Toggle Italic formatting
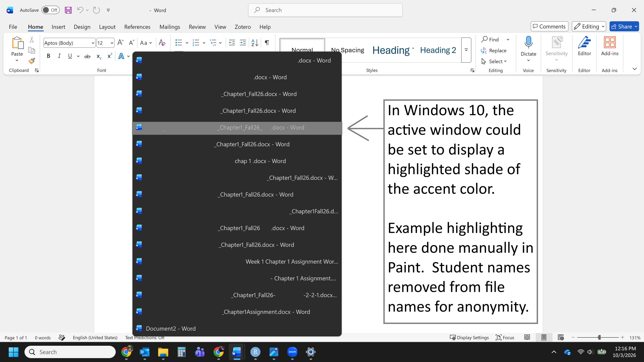The image size is (644, 362). (x=59, y=56)
